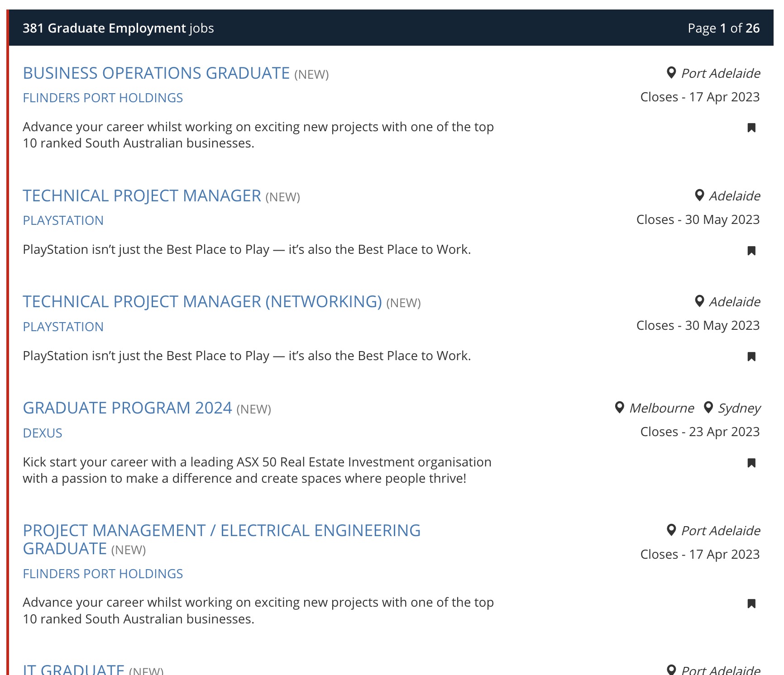View Flinders Port Holdings under Business Operations
784x675 pixels.
tap(103, 98)
